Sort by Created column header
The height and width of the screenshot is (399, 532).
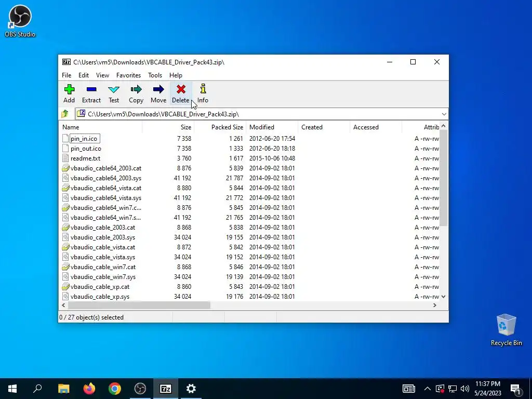click(324, 127)
